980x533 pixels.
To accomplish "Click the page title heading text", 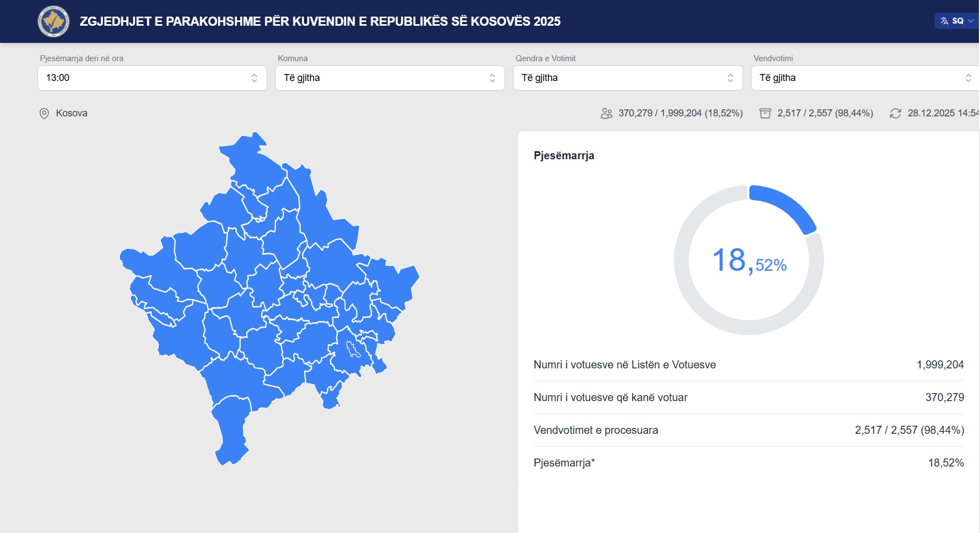I will pyautogui.click(x=320, y=21).
